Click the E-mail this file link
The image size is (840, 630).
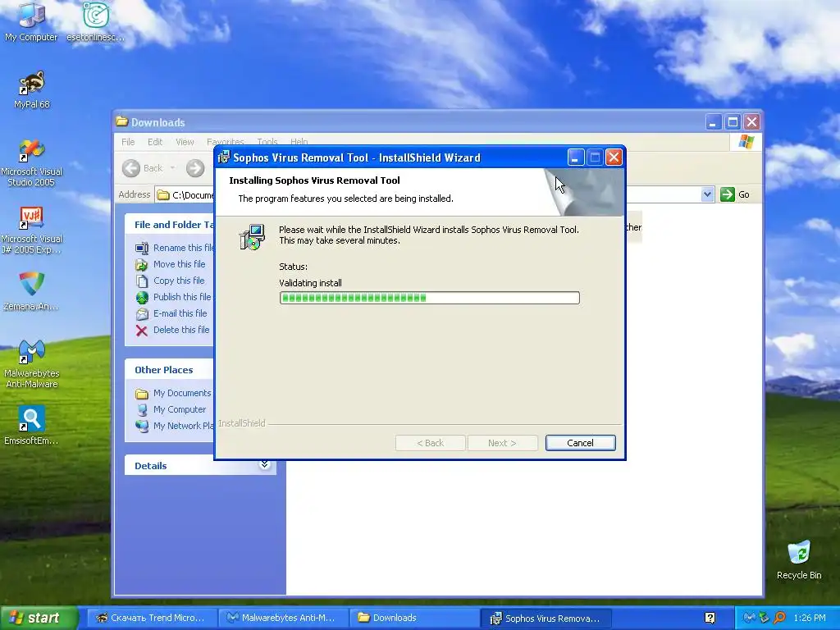pos(180,313)
